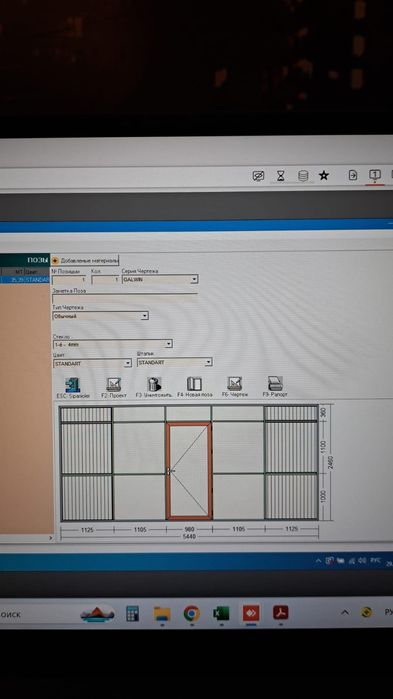Expand the Тип Чертежа dropdown
This screenshot has width=393, height=699.
click(100, 316)
